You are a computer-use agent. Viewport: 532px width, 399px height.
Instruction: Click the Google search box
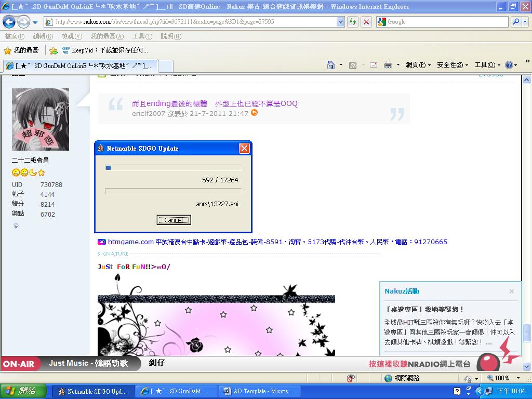[x=443, y=22]
